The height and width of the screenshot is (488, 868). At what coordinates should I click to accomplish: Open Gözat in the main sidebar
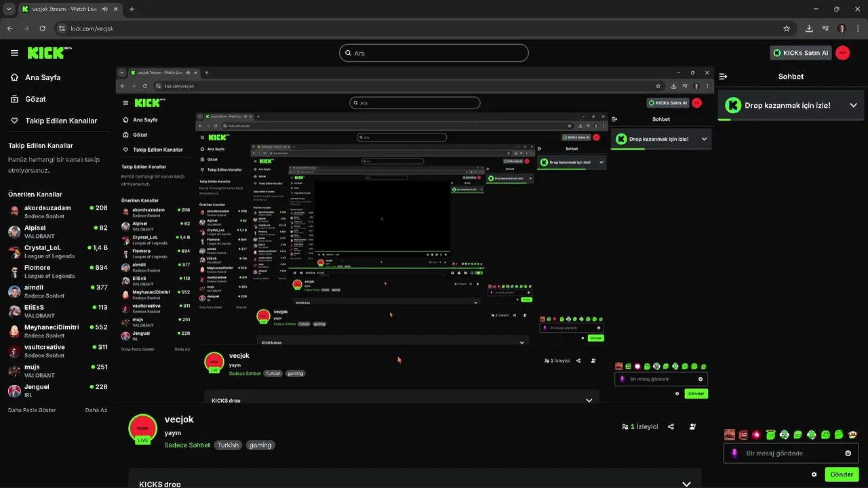(35, 99)
